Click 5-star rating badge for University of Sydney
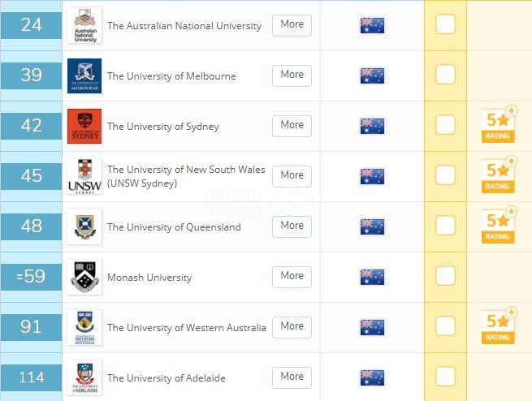This screenshot has width=532, height=401. [x=499, y=124]
